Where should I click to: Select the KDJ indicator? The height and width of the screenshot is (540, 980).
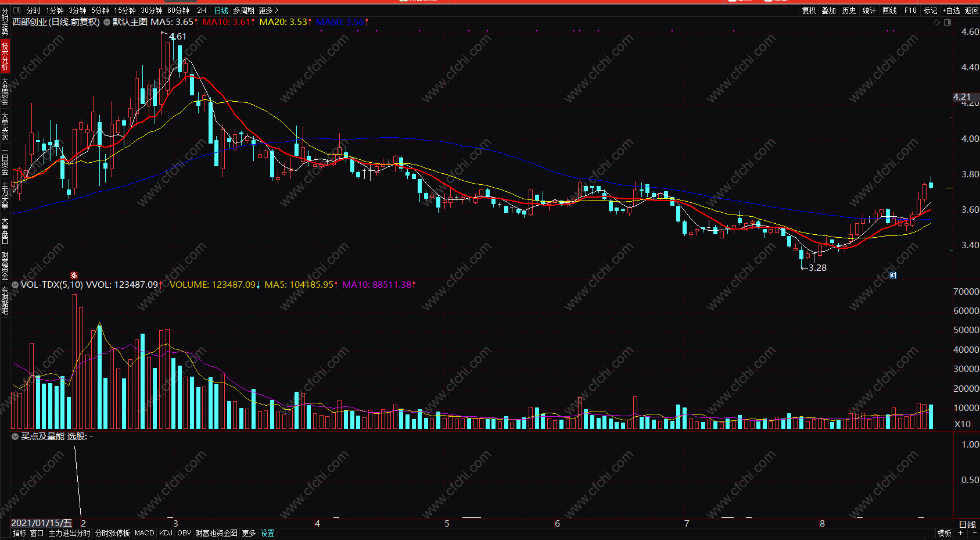coord(166,533)
